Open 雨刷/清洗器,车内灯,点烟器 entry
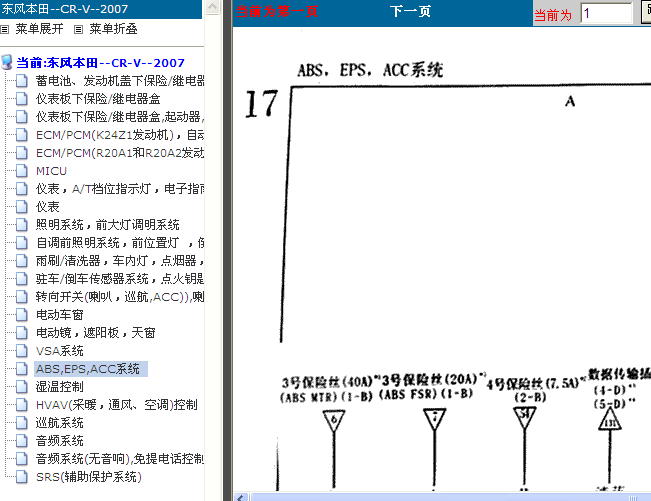 point(120,261)
